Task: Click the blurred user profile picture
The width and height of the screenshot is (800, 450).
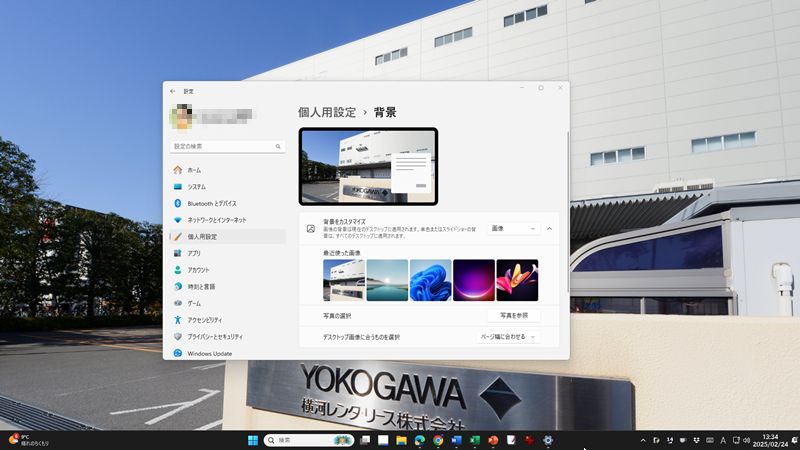Action: click(181, 116)
